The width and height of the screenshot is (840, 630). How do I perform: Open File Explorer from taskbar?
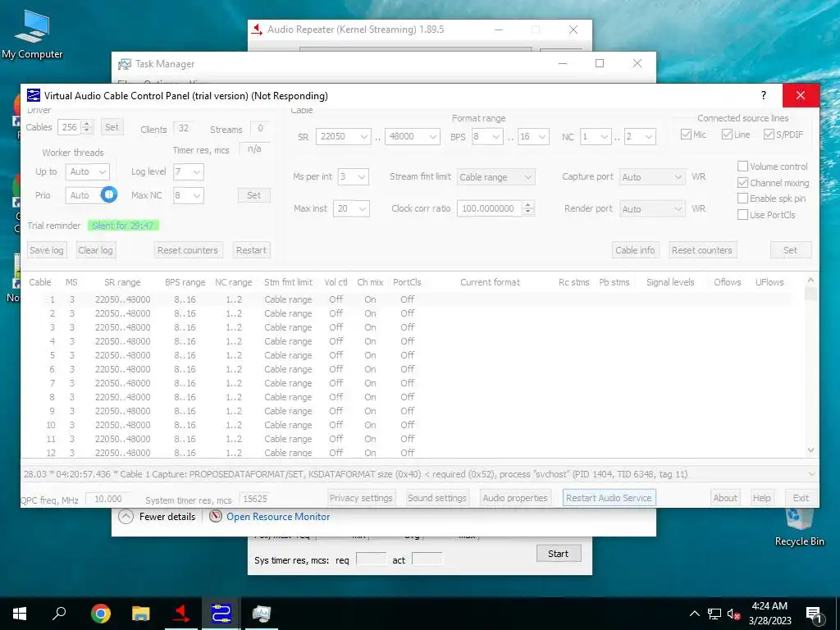click(x=141, y=614)
